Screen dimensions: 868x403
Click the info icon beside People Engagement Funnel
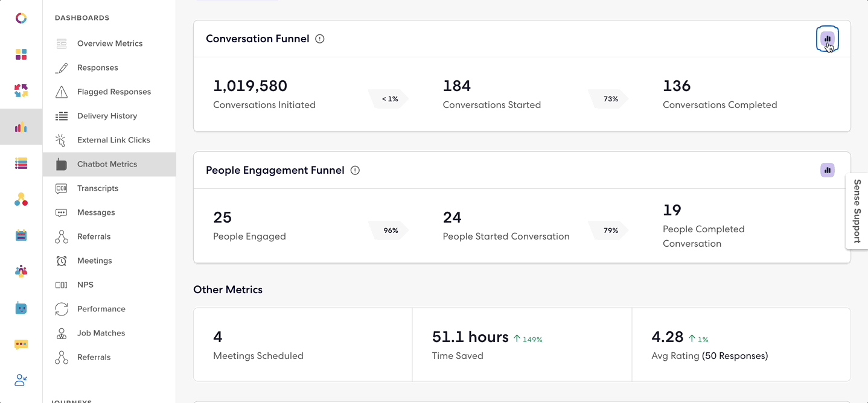[355, 170]
